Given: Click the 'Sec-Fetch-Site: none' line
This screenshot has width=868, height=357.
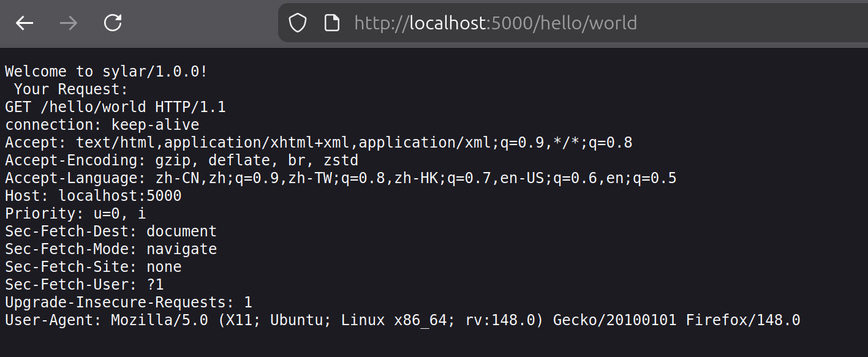Looking at the screenshot, I should click(93, 267).
